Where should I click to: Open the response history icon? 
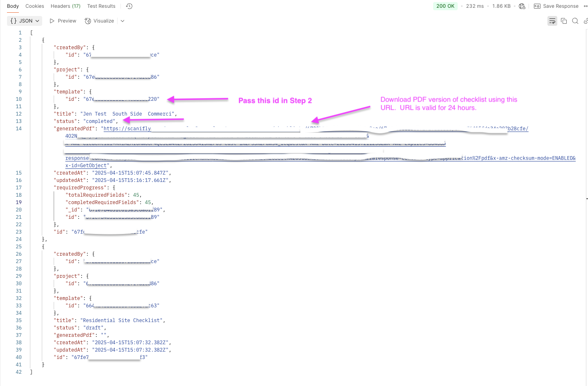pos(129,6)
